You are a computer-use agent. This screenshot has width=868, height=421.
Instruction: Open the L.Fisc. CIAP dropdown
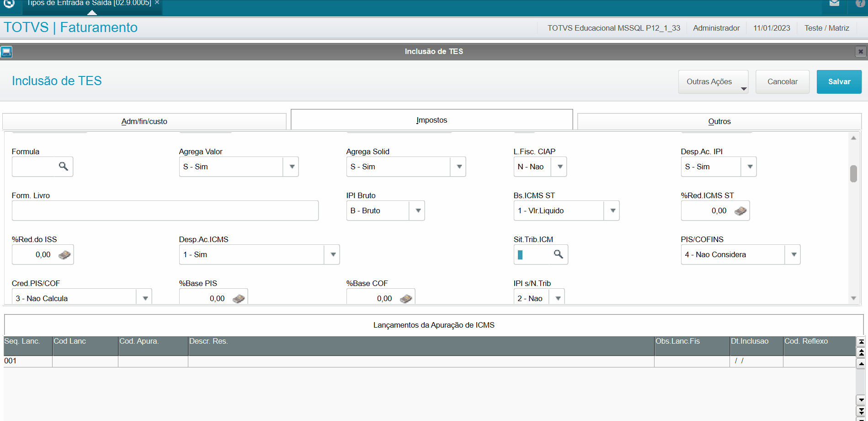(559, 167)
